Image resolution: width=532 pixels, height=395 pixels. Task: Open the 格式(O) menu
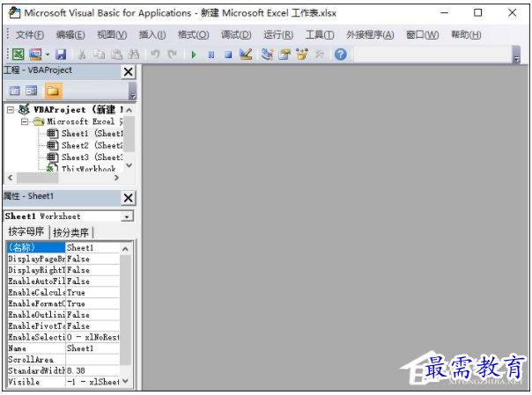(x=194, y=34)
